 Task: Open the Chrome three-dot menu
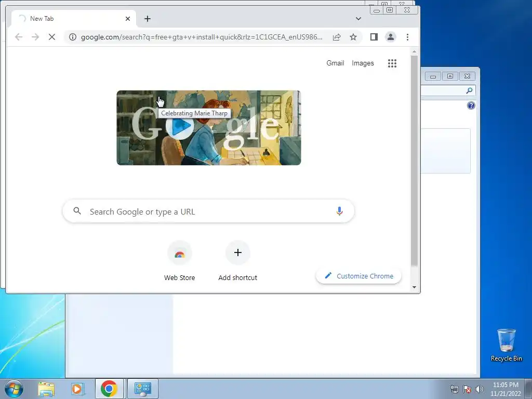tap(407, 37)
